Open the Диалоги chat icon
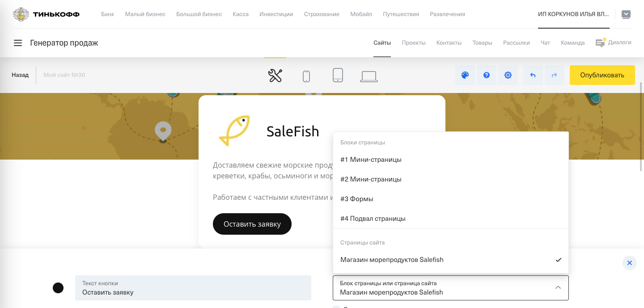The image size is (644, 308). point(600,43)
